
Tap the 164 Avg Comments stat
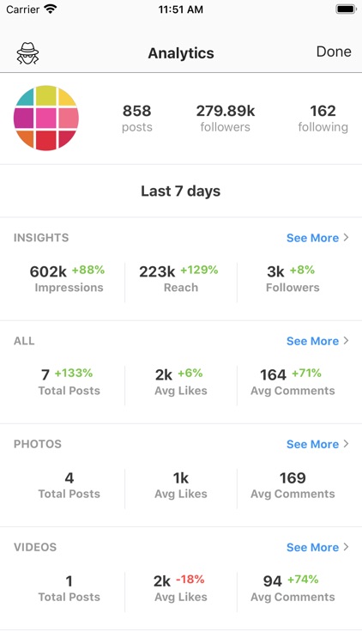[293, 381]
